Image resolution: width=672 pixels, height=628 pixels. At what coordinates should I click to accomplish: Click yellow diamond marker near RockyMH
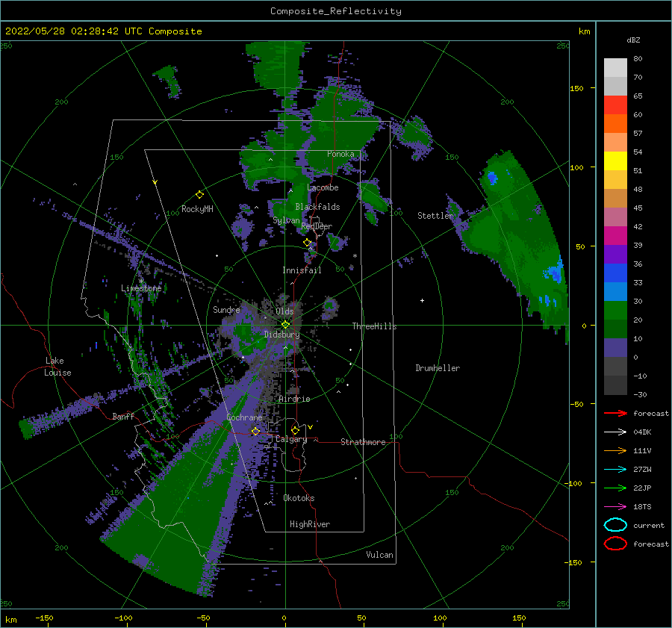click(199, 195)
